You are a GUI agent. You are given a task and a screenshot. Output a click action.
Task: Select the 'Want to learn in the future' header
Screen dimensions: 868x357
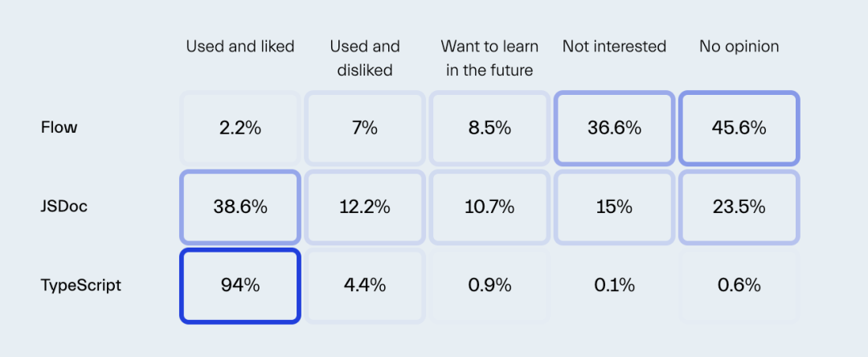point(489,58)
